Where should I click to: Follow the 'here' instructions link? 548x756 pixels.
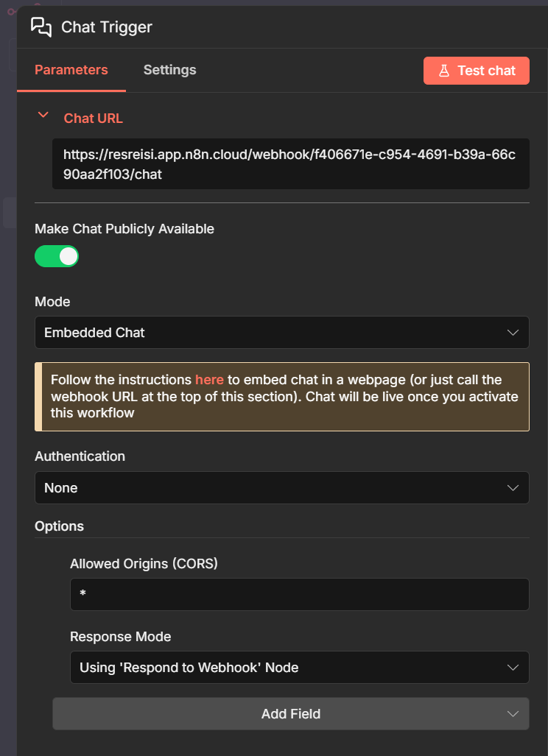tap(209, 380)
